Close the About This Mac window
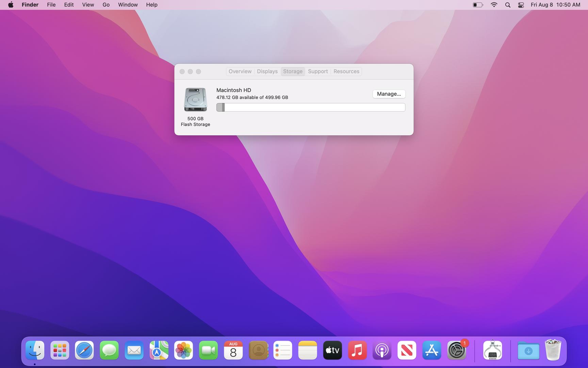 [x=182, y=72]
